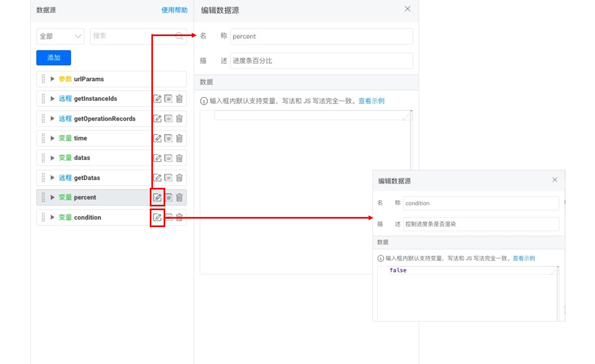This screenshot has height=364, width=595.
Task: Delete the percent variable
Action: (x=179, y=197)
